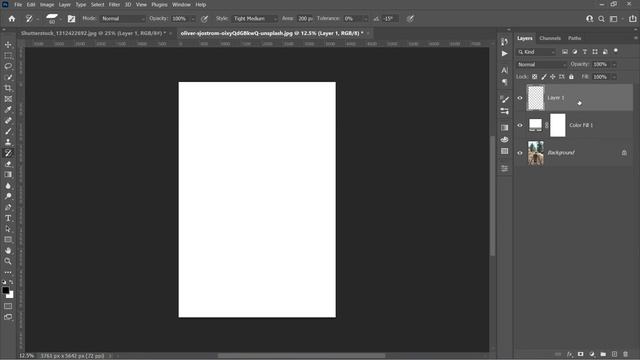Delete layer with the trash icon
The width and height of the screenshot is (640, 360).
(625, 354)
